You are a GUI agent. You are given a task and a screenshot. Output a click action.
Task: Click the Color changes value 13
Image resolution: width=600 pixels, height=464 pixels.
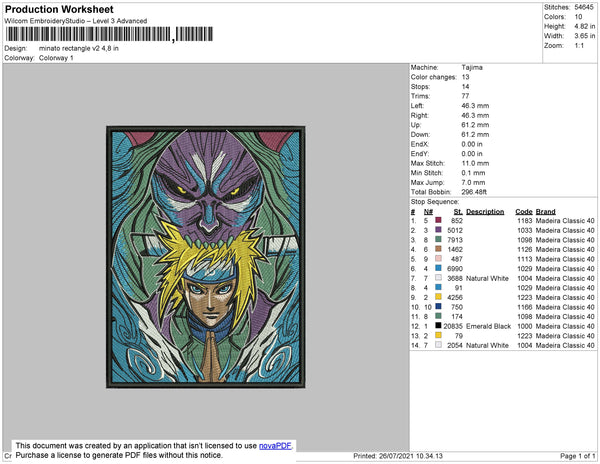click(x=465, y=77)
